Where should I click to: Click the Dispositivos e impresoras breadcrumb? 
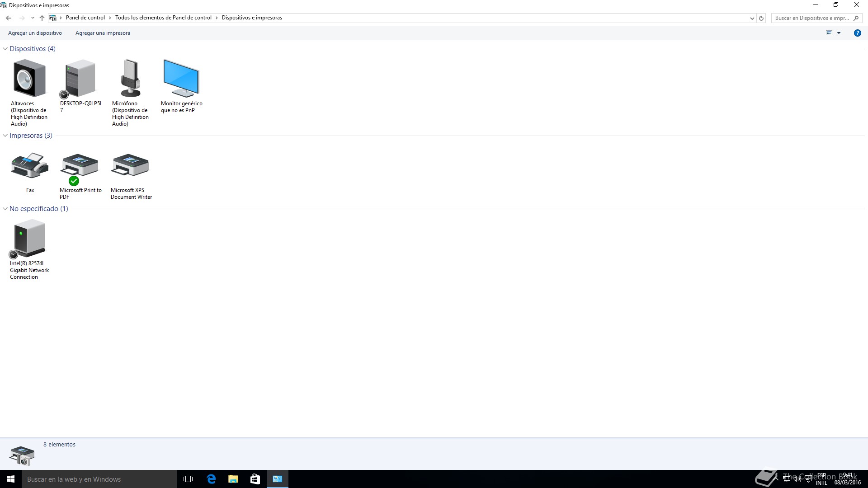coord(252,18)
